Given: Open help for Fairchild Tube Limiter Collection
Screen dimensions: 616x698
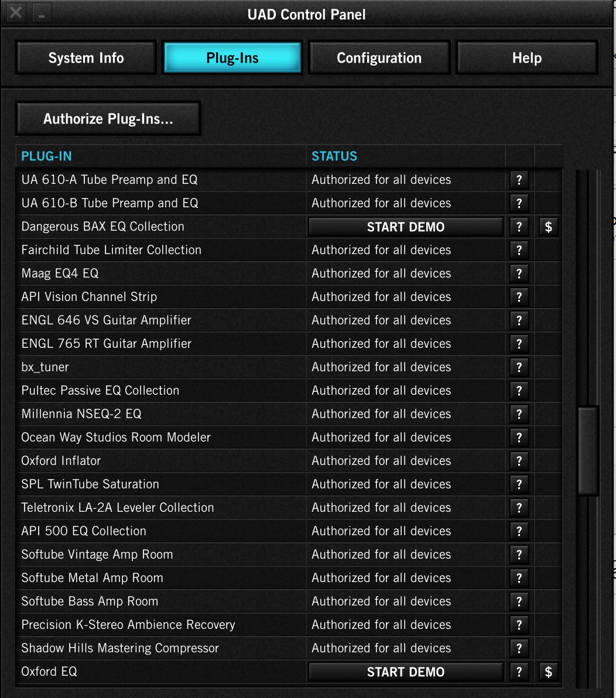Looking at the screenshot, I should click(519, 250).
